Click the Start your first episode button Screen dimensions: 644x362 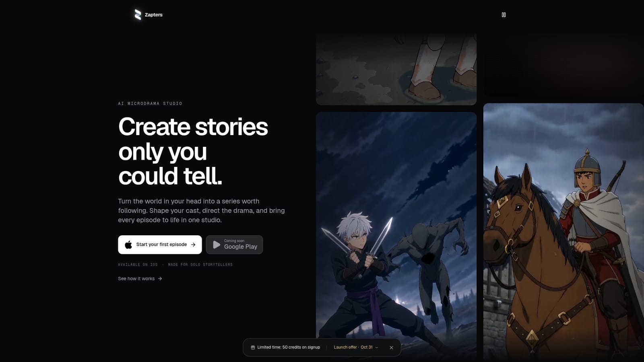pyautogui.click(x=160, y=245)
